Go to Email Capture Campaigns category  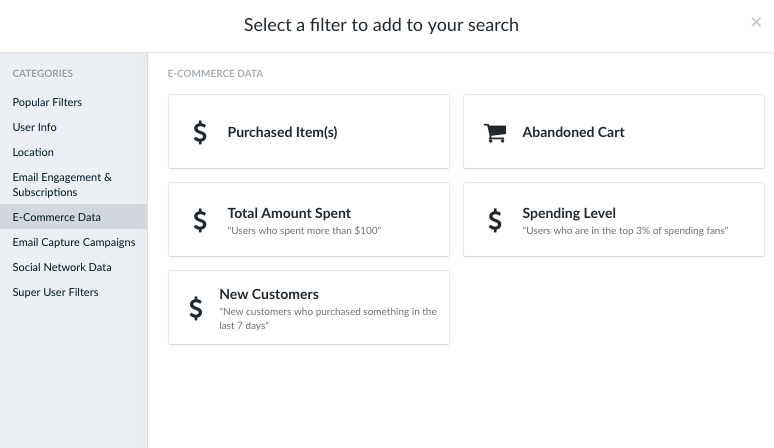click(74, 242)
